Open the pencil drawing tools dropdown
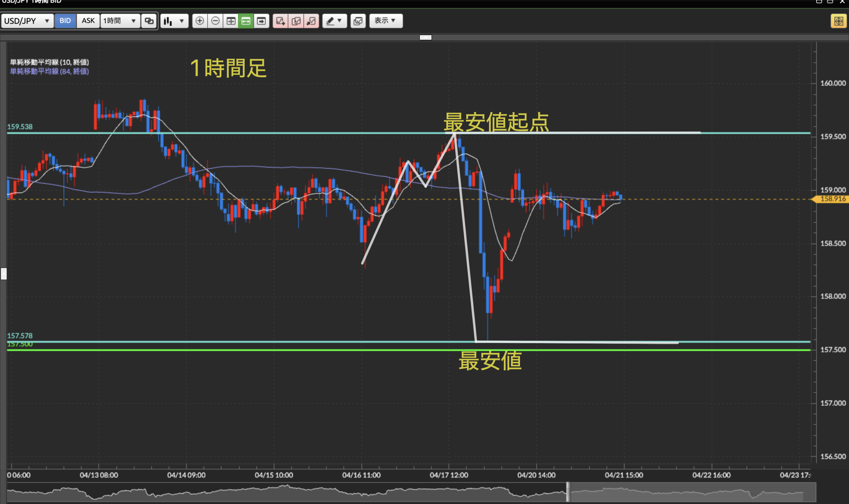This screenshot has width=849, height=504. click(334, 21)
